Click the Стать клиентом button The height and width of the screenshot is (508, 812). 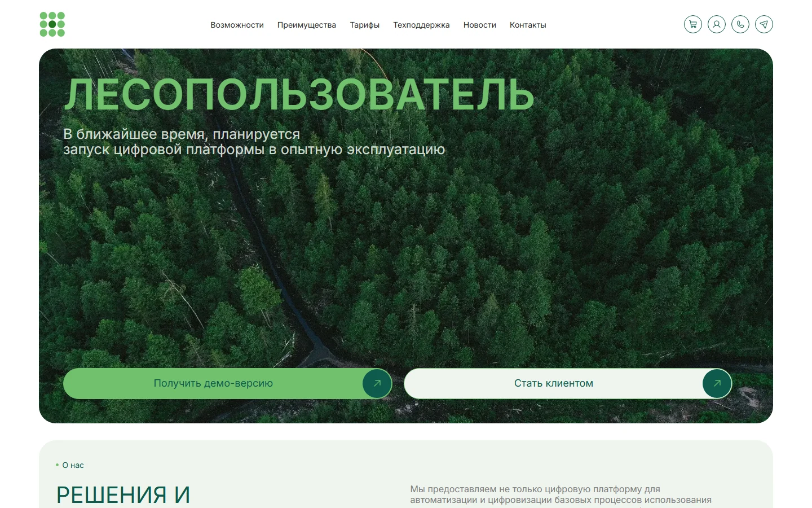[568, 383]
